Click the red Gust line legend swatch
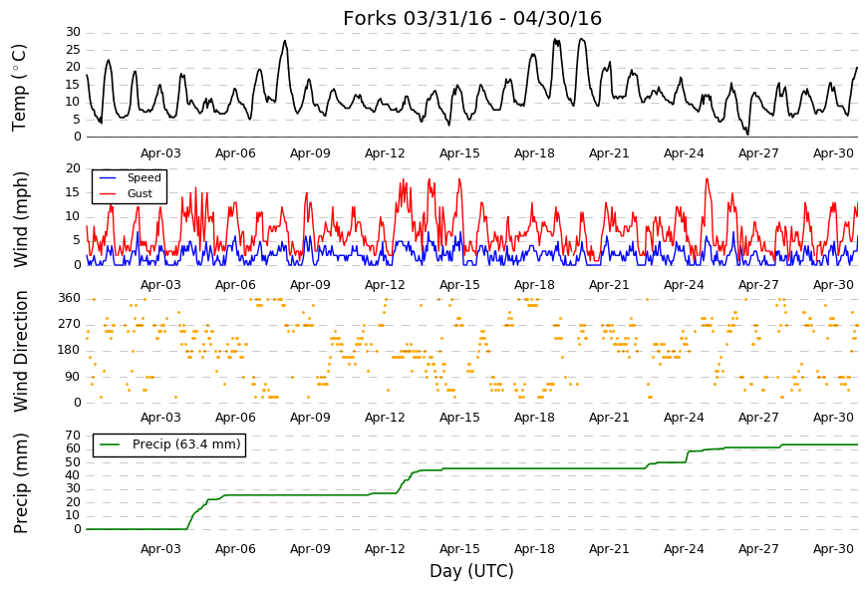This screenshot has width=868, height=591. 108,194
